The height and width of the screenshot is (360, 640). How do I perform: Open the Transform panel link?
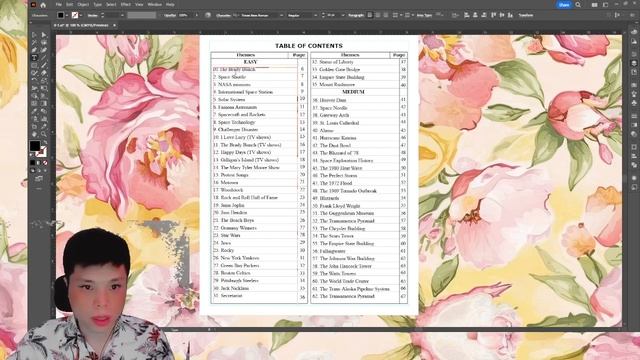[x=526, y=15]
